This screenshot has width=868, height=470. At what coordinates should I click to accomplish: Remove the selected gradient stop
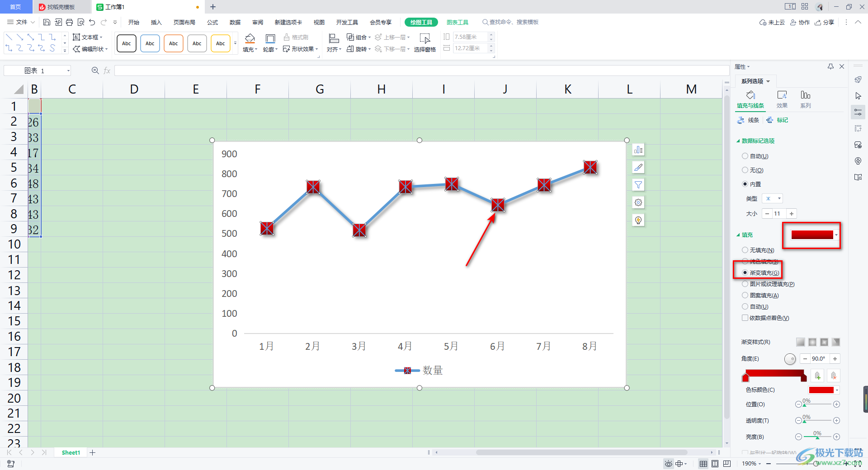click(x=834, y=376)
